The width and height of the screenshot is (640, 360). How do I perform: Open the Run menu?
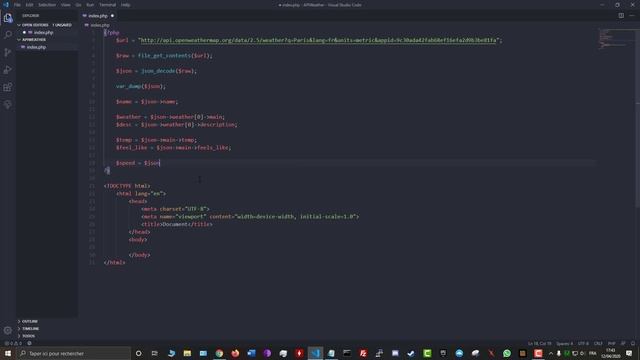click(90, 5)
